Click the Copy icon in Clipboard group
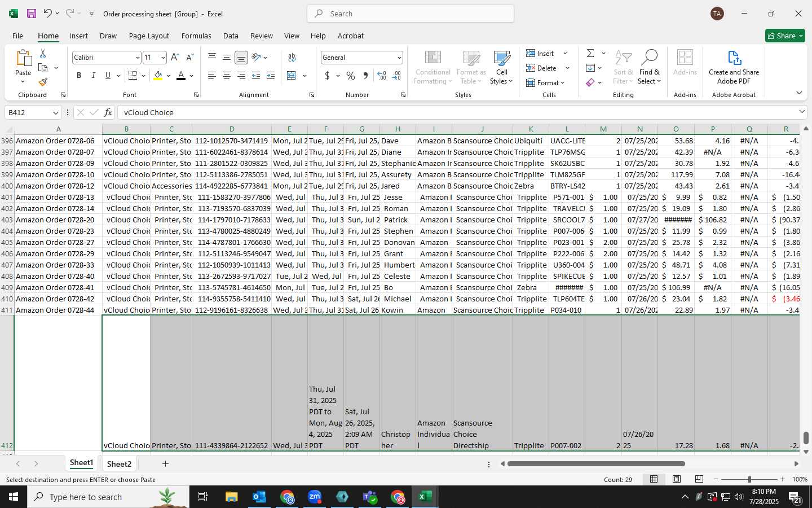Screen dimensions: 812x508 (x=43, y=68)
